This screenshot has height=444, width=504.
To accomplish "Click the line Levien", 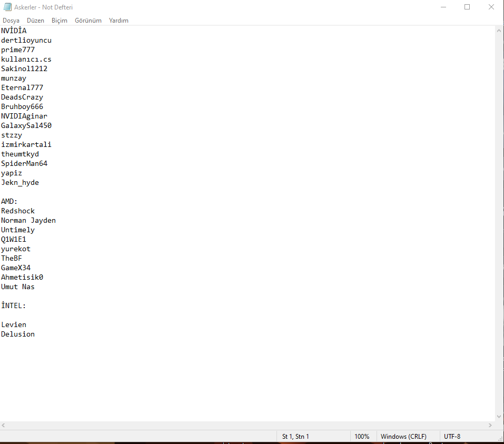I will click(x=14, y=325).
